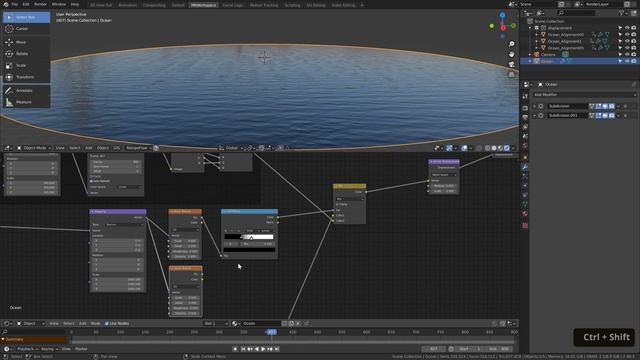Open the Texture properties tab
Image resolution: width=640 pixels, height=360 pixels.
525,225
